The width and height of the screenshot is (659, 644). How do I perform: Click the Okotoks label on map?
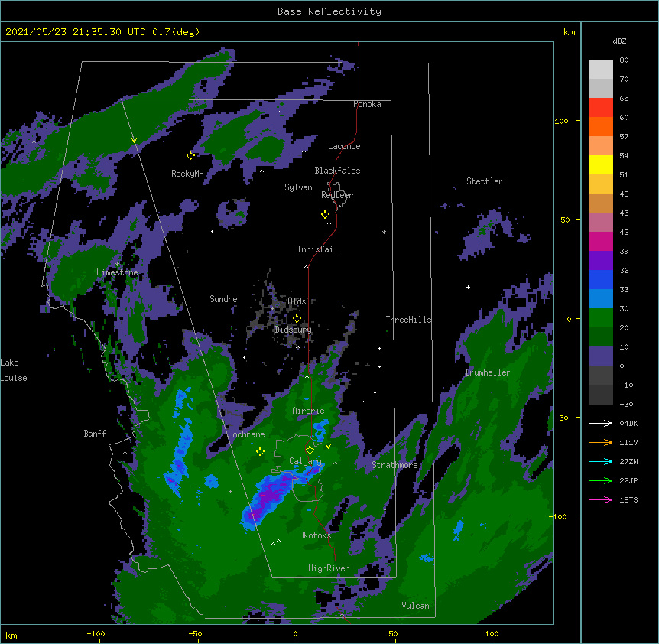point(315,535)
